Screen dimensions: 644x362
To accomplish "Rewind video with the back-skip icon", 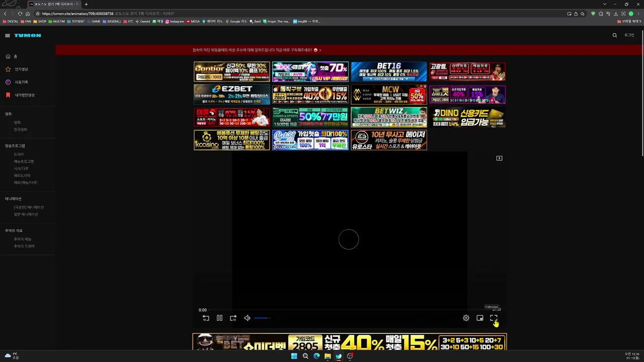I will click(206, 318).
